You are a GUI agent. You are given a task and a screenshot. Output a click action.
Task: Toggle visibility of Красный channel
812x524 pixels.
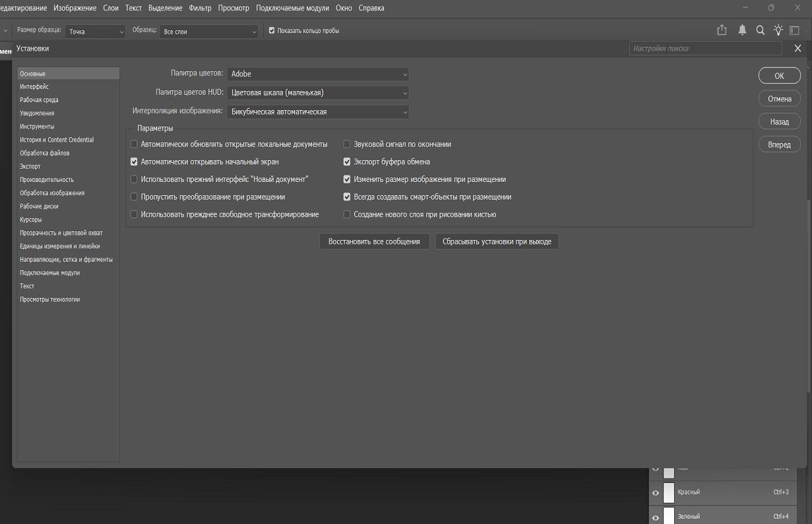(x=656, y=493)
